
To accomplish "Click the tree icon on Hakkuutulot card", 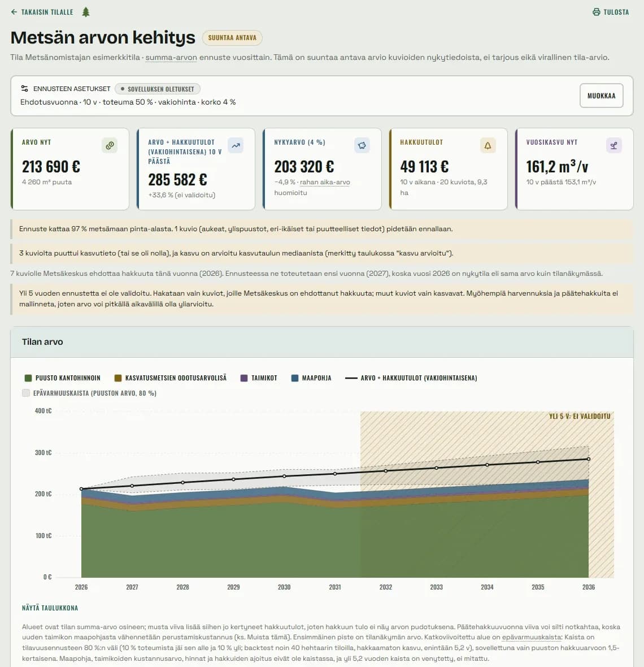I will pyautogui.click(x=488, y=145).
